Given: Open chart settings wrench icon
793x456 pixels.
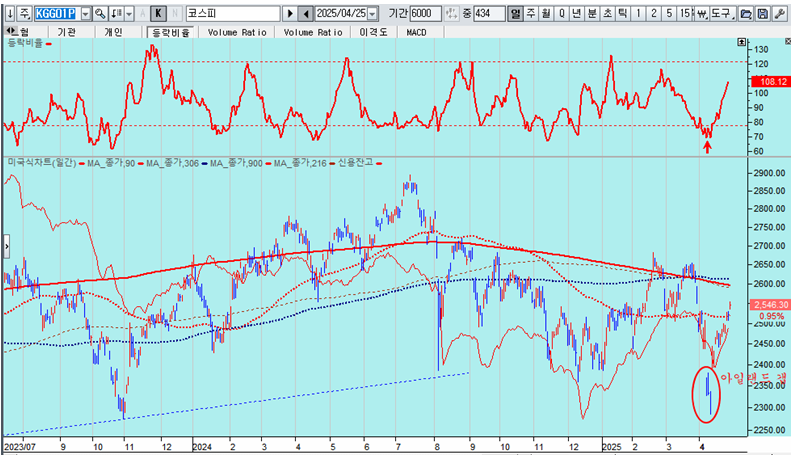Looking at the screenshot, I should click(780, 14).
